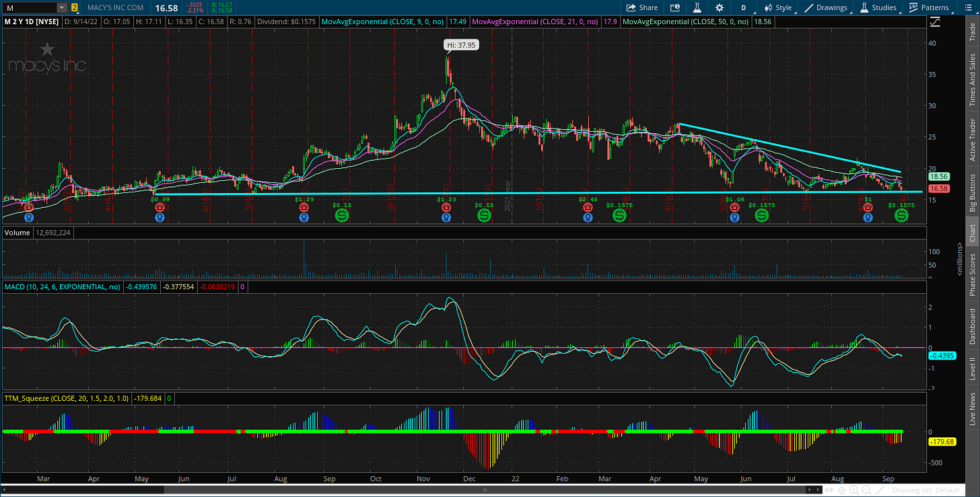Viewport: 980px width, 497px height.
Task: Open the Live News sidebar tab
Action: [x=972, y=409]
